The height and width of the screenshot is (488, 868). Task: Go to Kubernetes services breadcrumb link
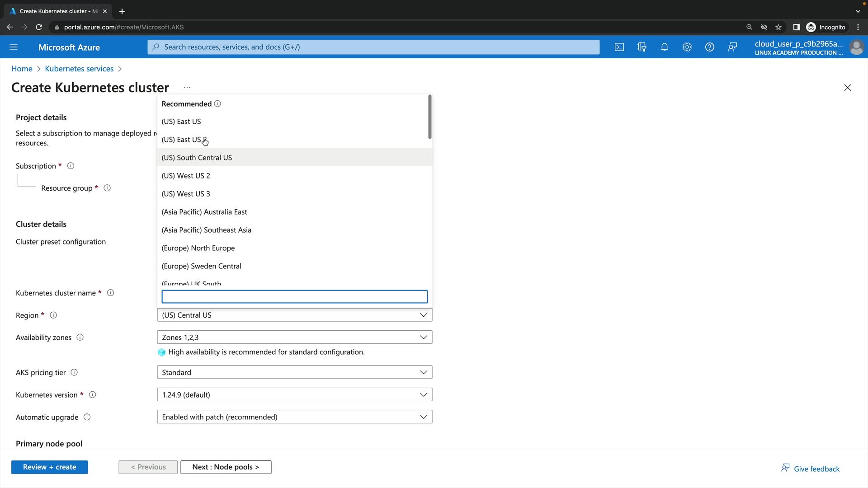coord(79,69)
